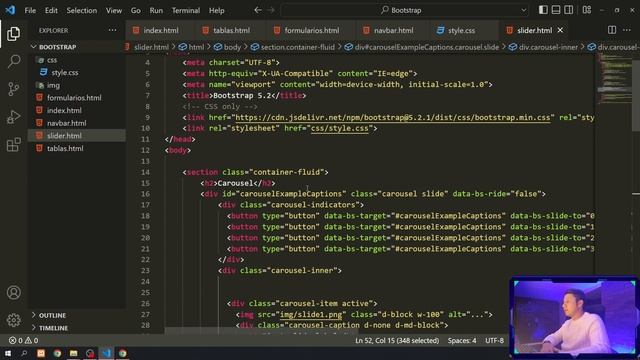Open the File menu

coord(30,10)
